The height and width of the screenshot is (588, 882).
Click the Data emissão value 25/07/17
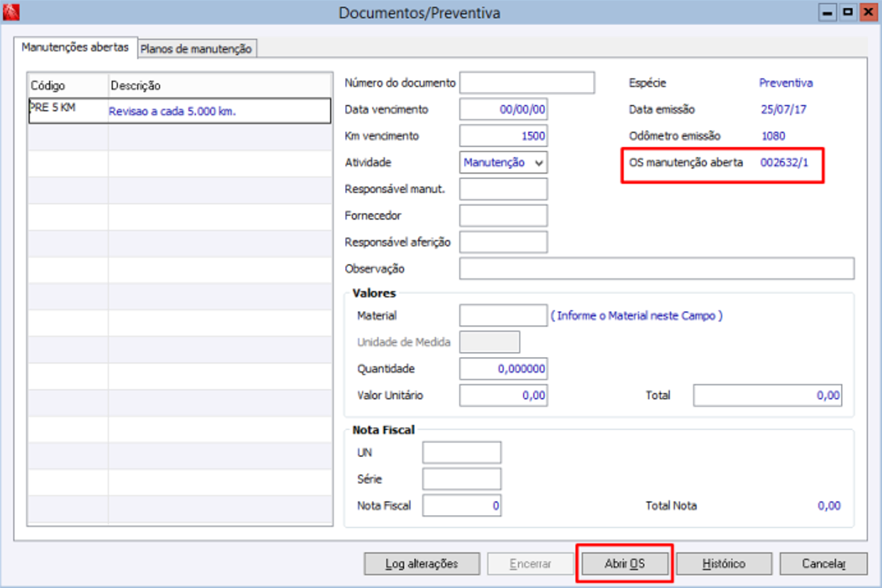784,110
